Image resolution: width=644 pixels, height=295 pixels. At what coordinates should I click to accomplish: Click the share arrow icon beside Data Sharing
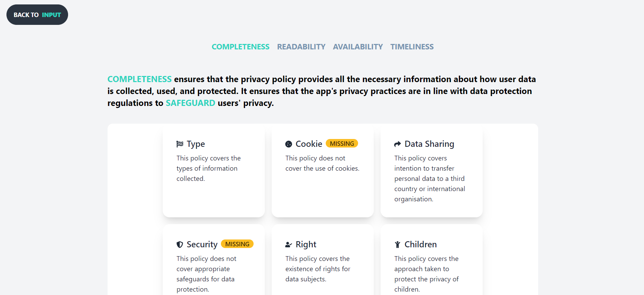pyautogui.click(x=398, y=144)
